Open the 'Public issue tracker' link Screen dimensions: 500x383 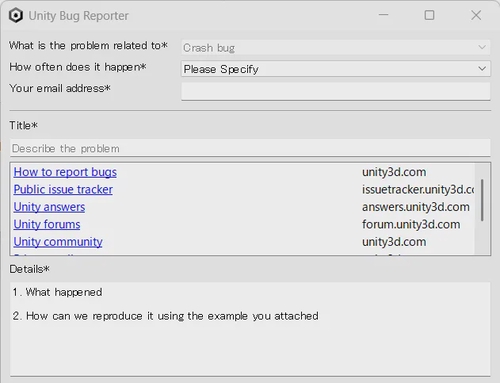[63, 189]
